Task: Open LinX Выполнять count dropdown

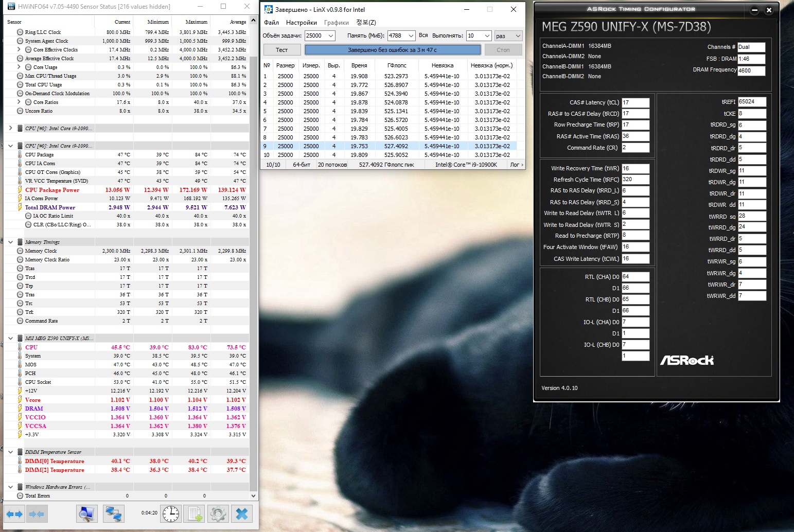Action: (487, 36)
